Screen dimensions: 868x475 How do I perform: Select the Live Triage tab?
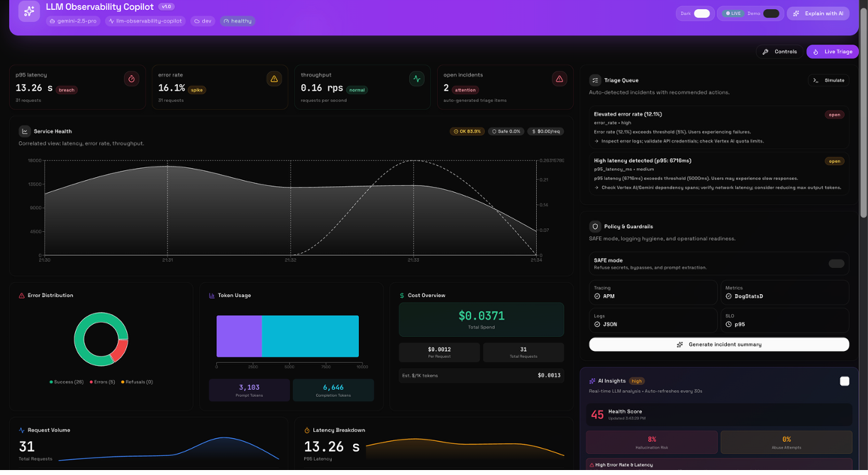[833, 51]
